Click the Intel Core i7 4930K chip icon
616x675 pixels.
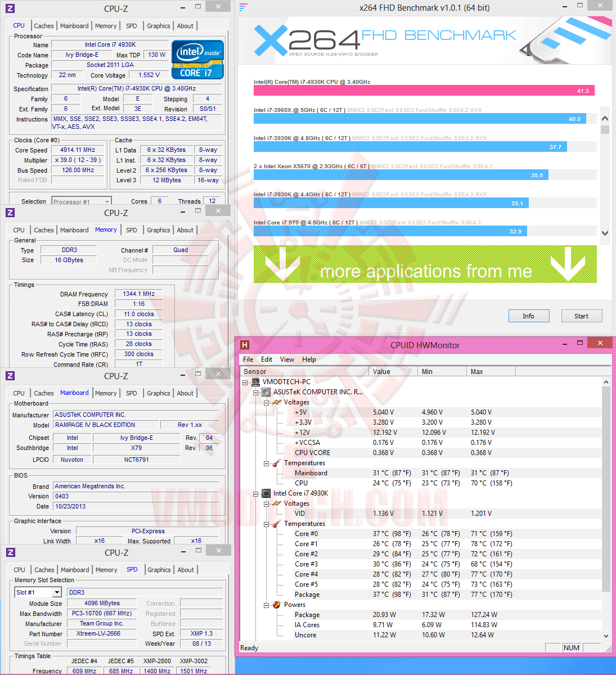point(266,493)
